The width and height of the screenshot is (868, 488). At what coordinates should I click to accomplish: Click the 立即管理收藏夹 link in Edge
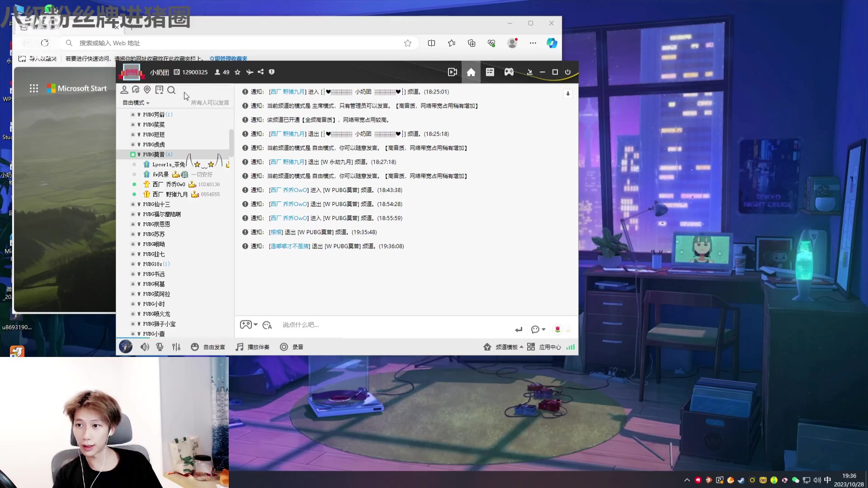coord(228,58)
